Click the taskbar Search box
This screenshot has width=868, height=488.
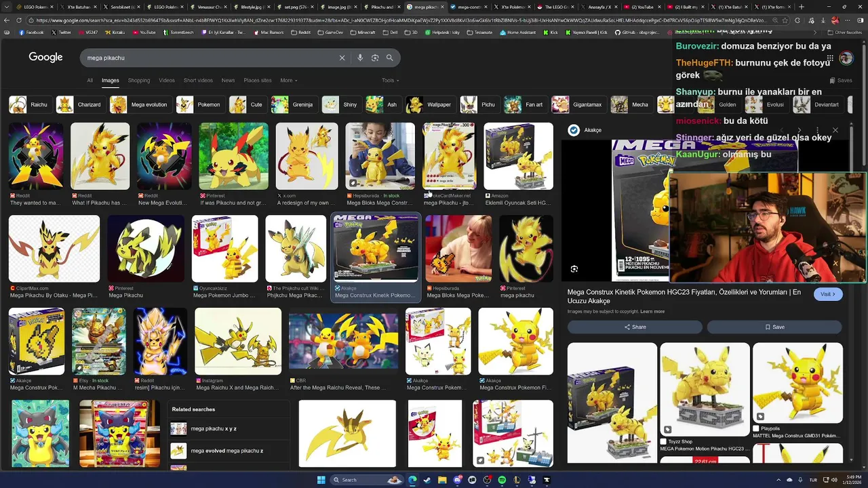[366, 480]
